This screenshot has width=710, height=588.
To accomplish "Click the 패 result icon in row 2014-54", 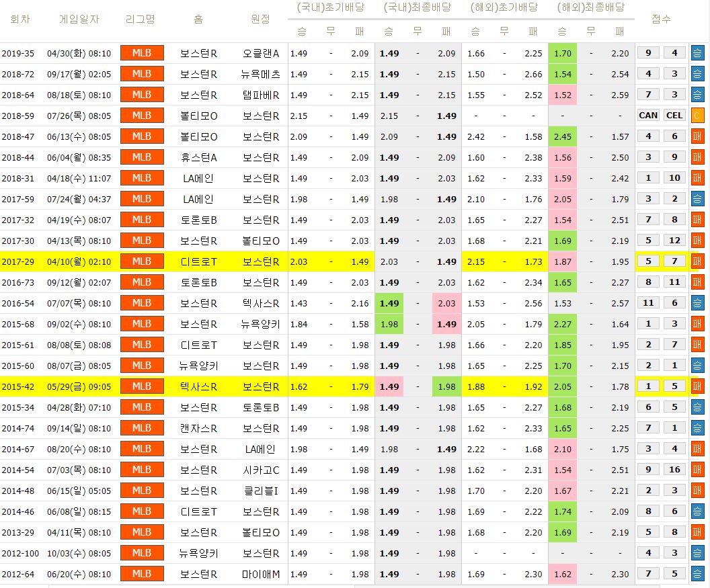I will point(697,470).
